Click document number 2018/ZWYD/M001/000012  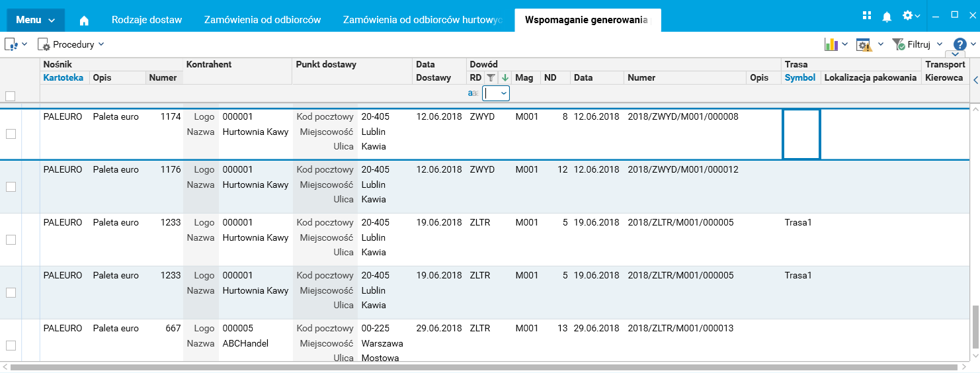(683, 169)
